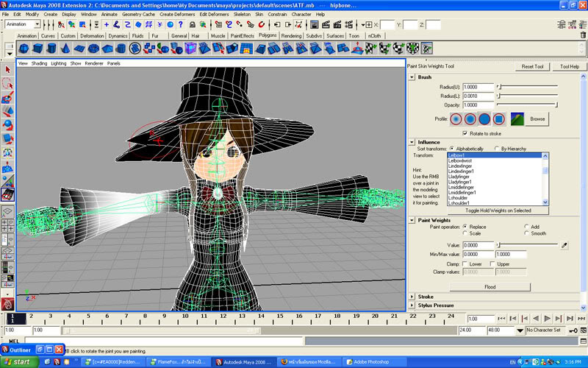Create a polygon plane from shelf
Screen dimensions: 588x368
click(79, 49)
